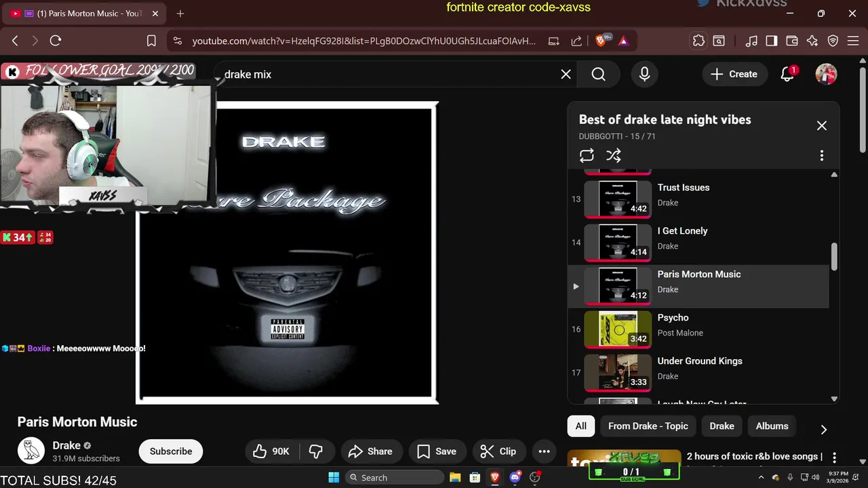The width and height of the screenshot is (868, 488).
Task: Open the Extensions puzzle icon
Action: pyautogui.click(x=698, y=41)
